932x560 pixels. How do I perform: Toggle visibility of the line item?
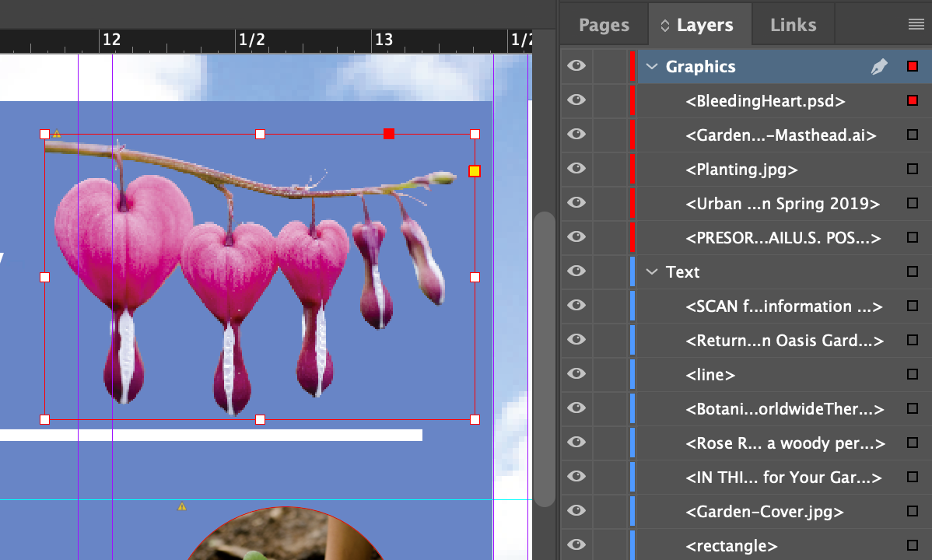pyautogui.click(x=576, y=374)
